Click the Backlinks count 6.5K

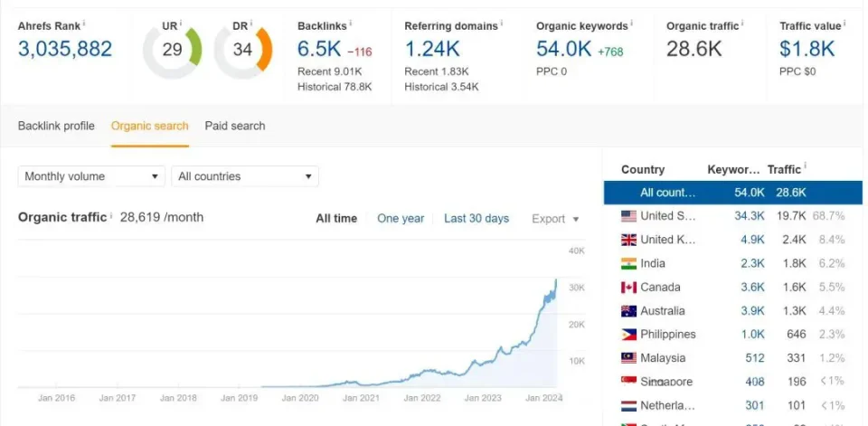tap(319, 49)
